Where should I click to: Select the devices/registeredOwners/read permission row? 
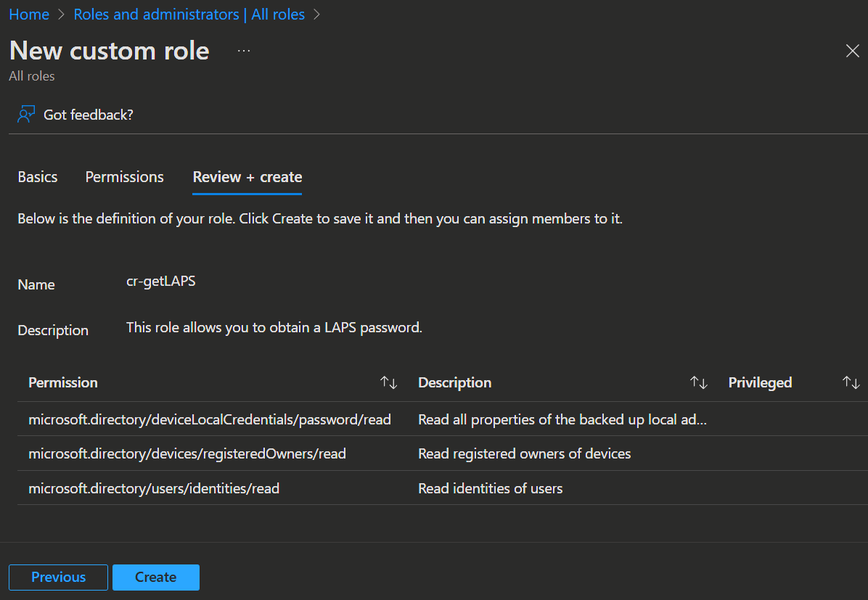187,453
